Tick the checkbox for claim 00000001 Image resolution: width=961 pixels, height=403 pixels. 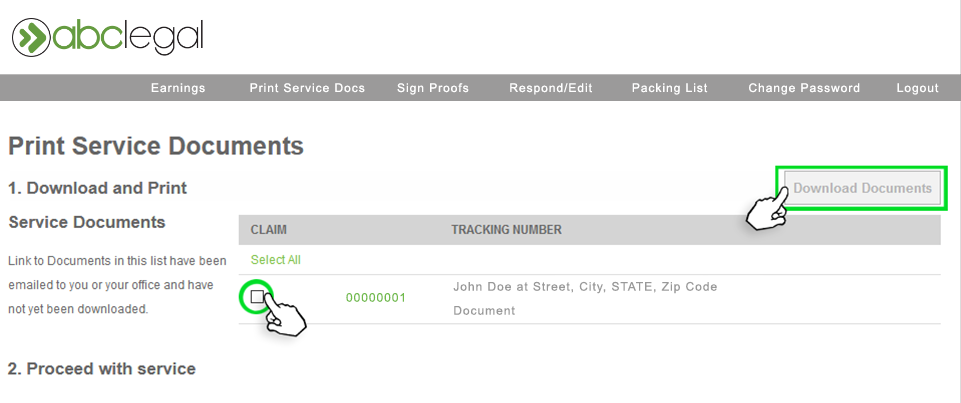click(257, 297)
